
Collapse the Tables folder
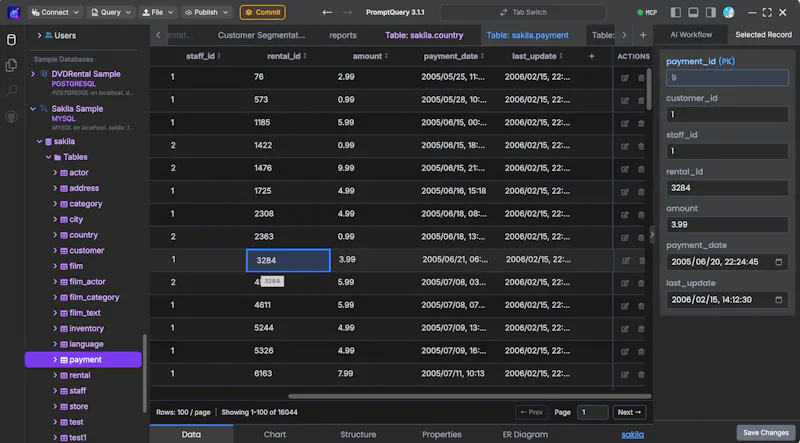pos(48,157)
